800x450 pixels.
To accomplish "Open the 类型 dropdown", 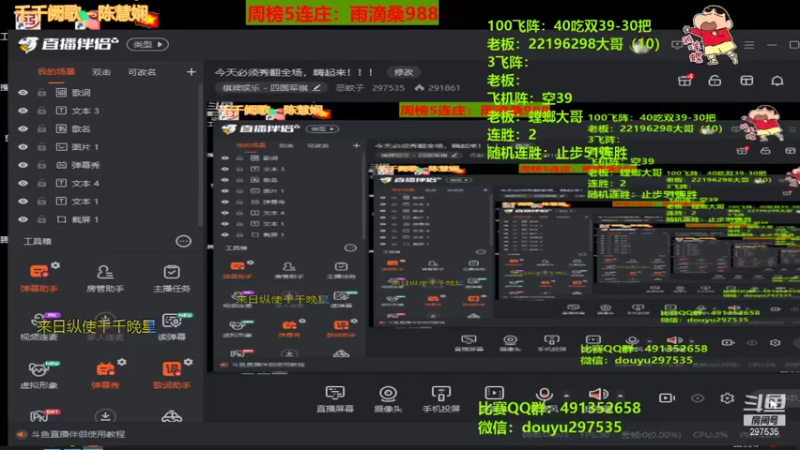I will click(x=147, y=44).
